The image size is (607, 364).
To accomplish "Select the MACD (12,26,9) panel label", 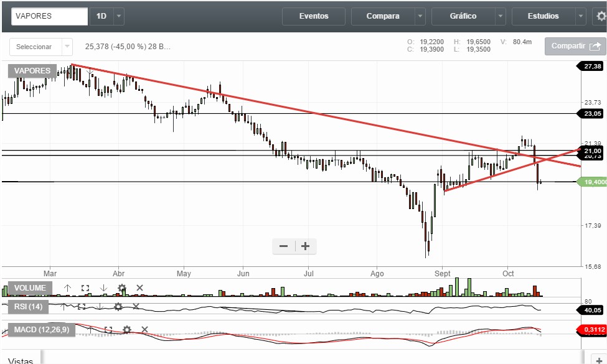I will 42,330.
